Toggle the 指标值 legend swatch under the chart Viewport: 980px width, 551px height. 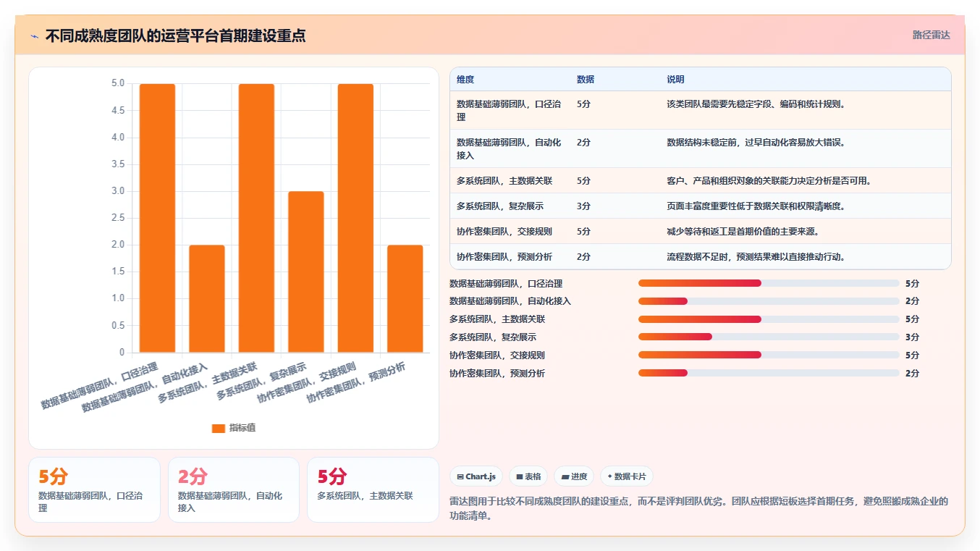tap(219, 428)
